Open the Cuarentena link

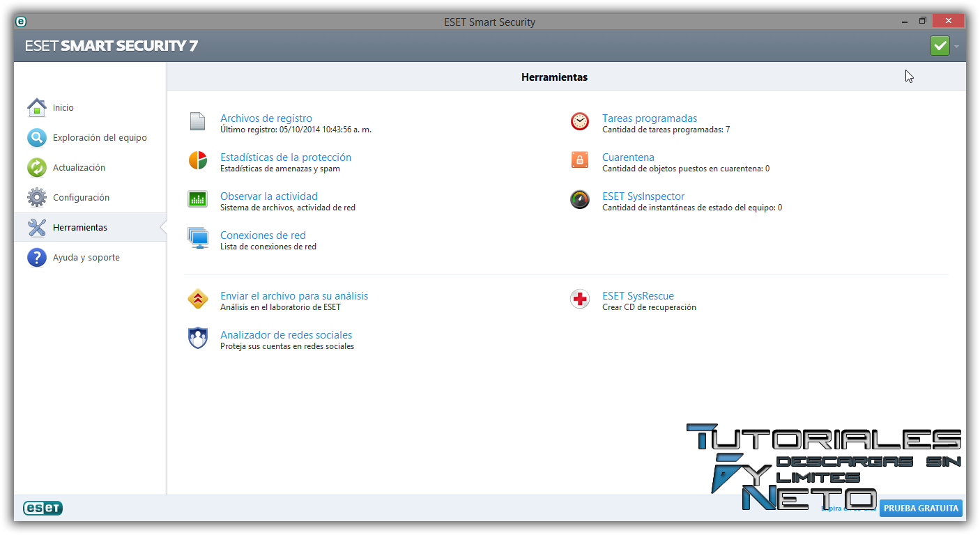pos(628,157)
